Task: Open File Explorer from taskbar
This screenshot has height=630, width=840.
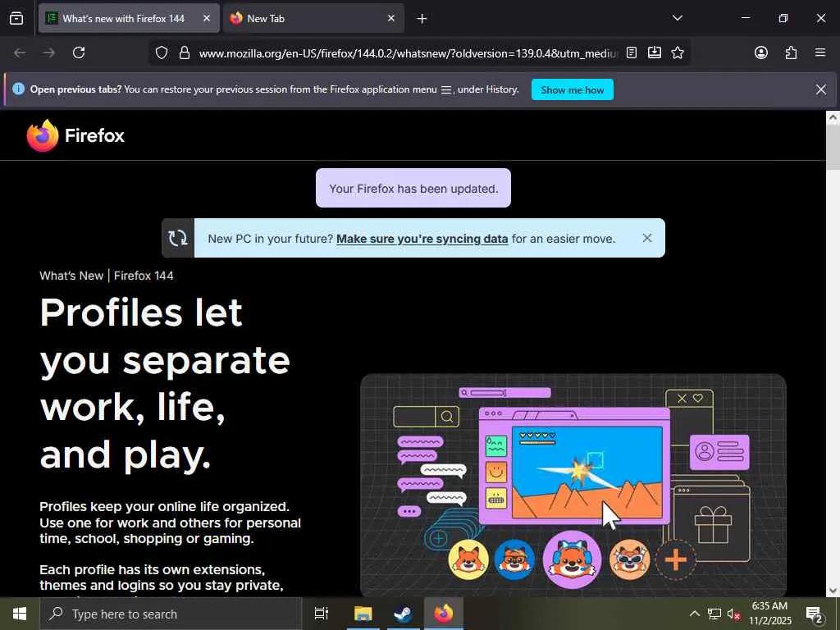Action: click(363, 614)
